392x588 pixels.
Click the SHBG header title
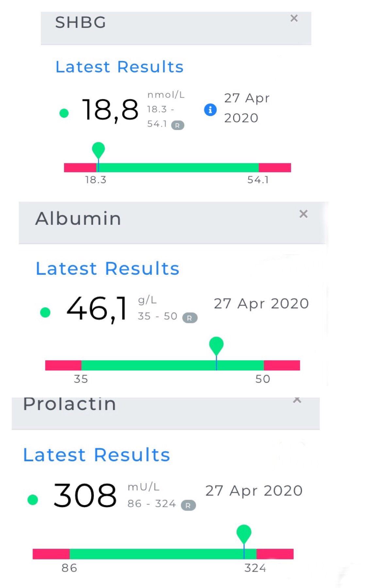click(x=81, y=23)
